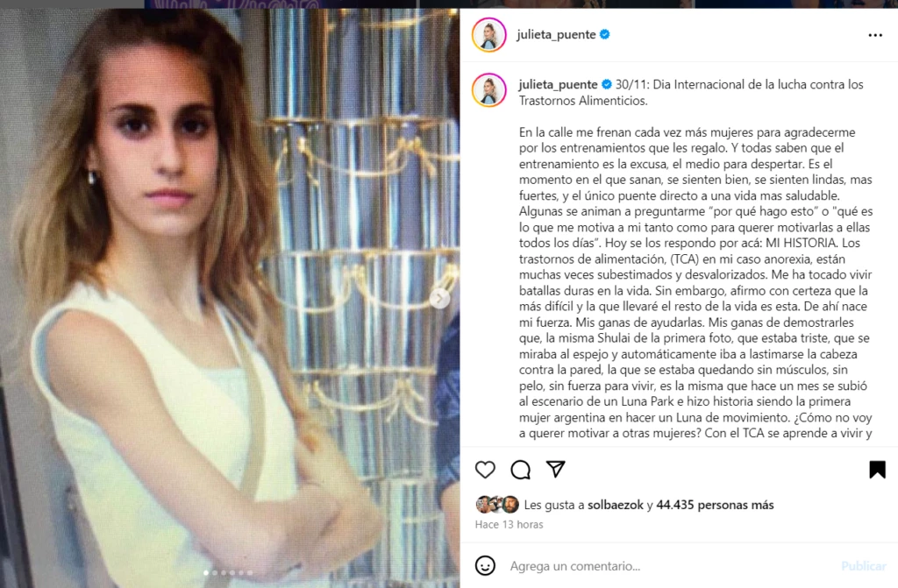Show the 44.435 personas más likes list
This screenshot has height=588, width=898.
coord(715,505)
